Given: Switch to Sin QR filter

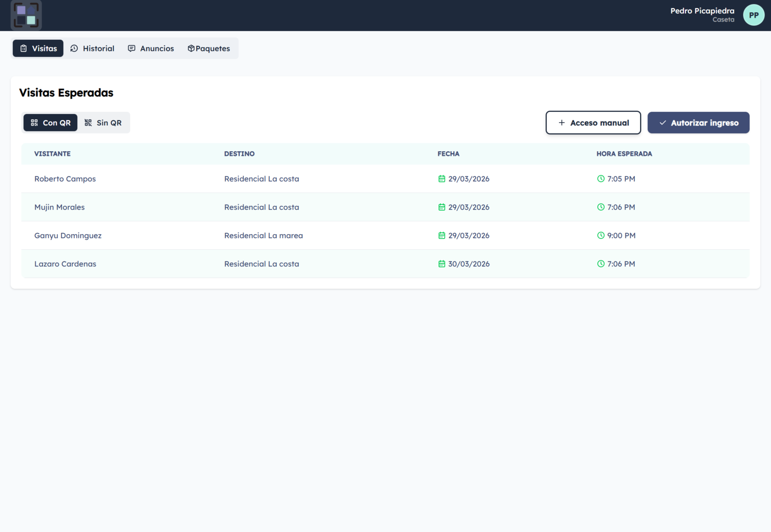Looking at the screenshot, I should [103, 123].
